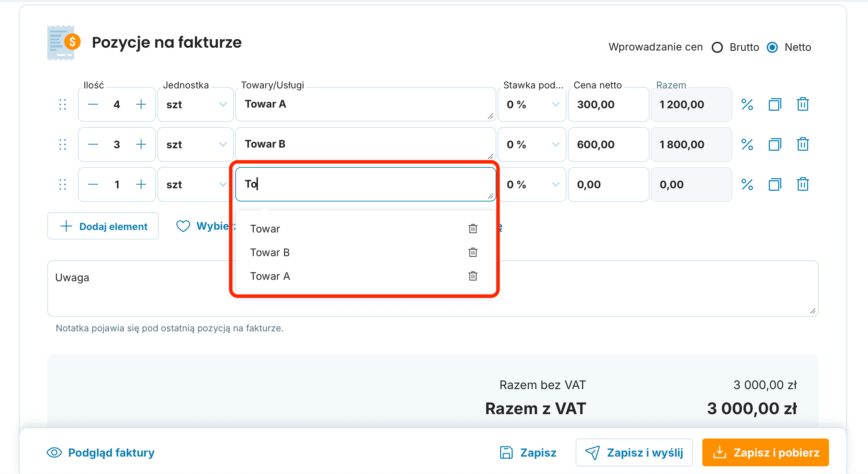Grab drag handle of the third row

pos(63,184)
